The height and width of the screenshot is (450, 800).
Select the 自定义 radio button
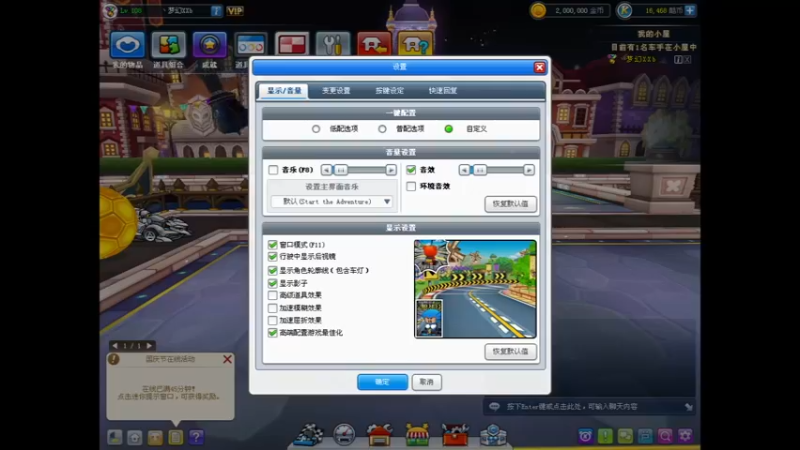[448, 129]
